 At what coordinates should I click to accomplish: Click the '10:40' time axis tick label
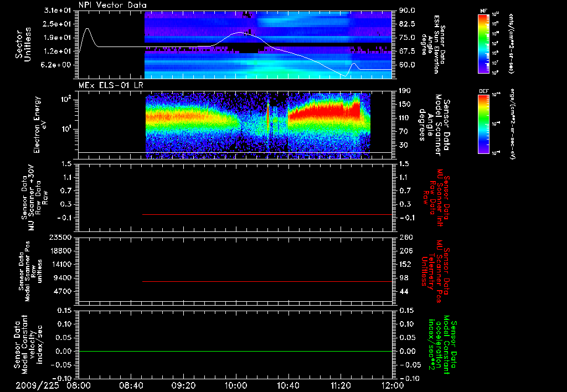click(288, 385)
